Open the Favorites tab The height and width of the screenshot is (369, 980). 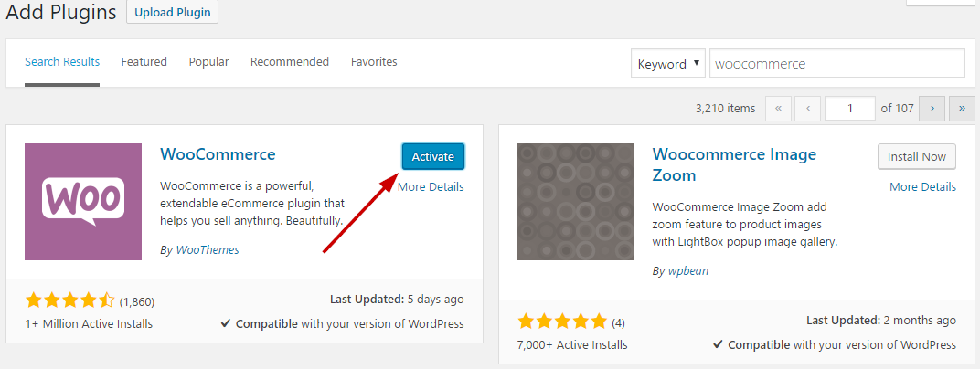[x=374, y=62]
